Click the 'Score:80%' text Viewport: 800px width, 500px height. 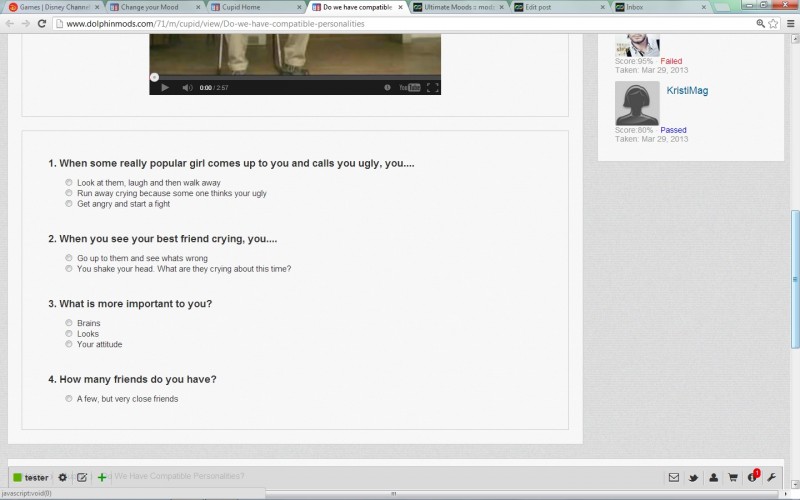[x=634, y=130]
